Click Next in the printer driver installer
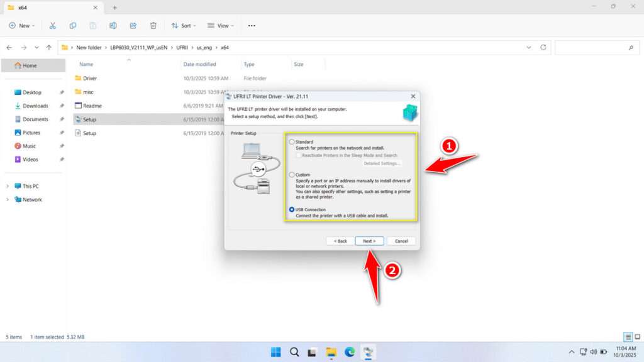 point(369,241)
